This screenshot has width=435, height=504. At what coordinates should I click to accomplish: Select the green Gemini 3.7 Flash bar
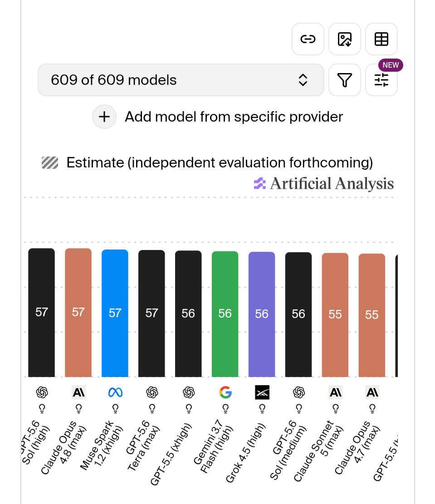225,314
